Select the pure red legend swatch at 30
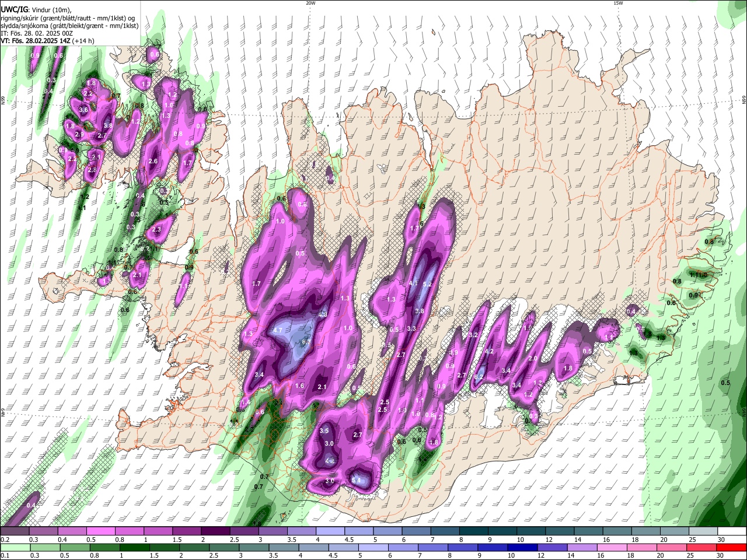This screenshot has height=560, width=747. 732,547
